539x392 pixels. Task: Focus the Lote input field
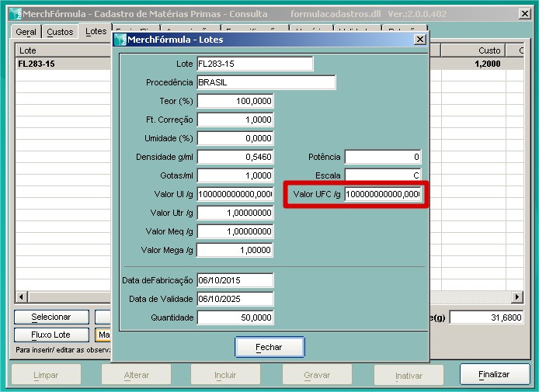[x=255, y=64]
